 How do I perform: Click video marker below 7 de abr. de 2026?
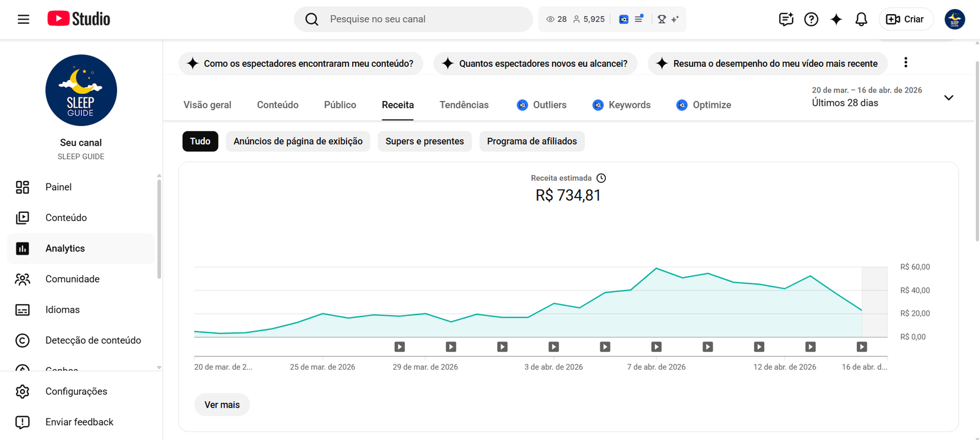(x=656, y=347)
